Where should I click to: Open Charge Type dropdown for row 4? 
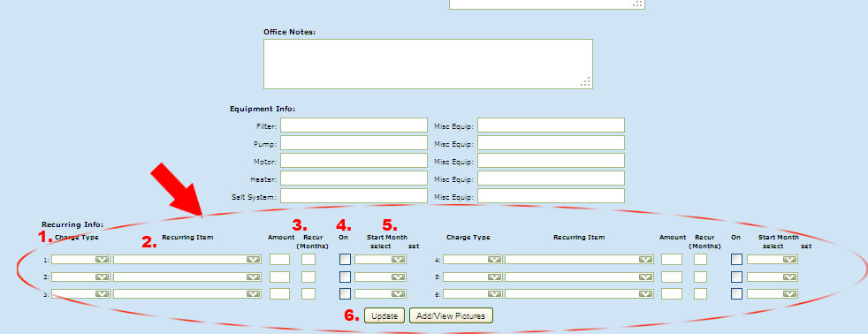[x=472, y=260]
